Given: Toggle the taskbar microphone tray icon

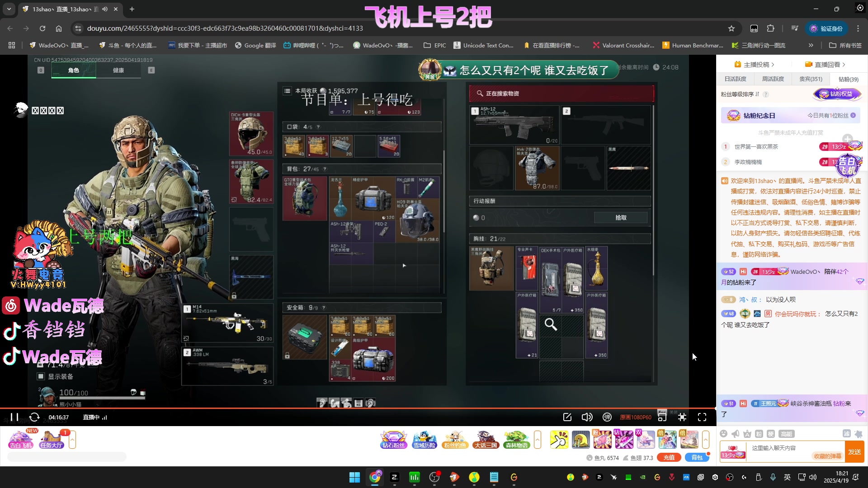Looking at the screenshot, I should point(773,477).
